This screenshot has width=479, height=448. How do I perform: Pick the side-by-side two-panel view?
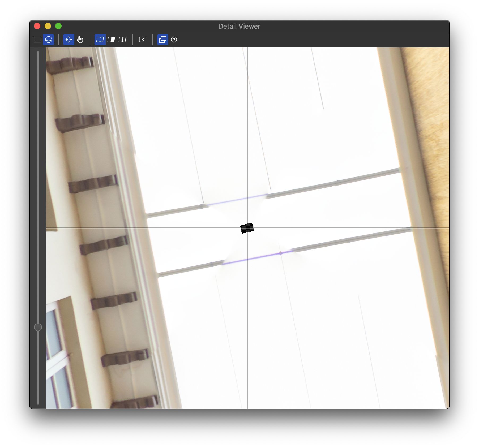[122, 40]
